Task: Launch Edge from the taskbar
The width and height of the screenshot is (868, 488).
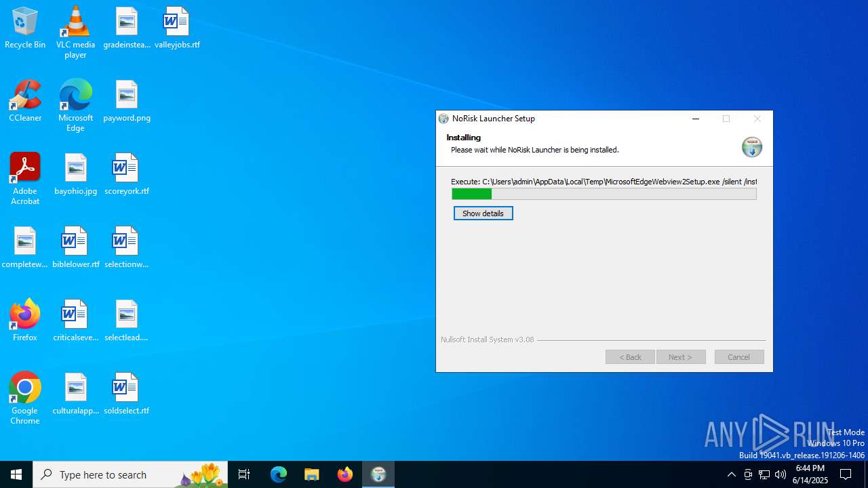Action: coord(279,474)
